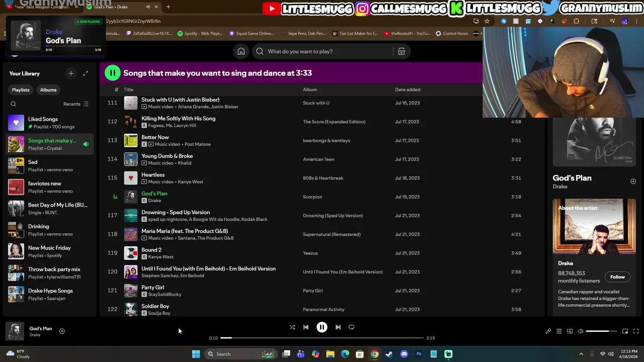
Task: Open the Sad playlist
Action: tap(49, 165)
